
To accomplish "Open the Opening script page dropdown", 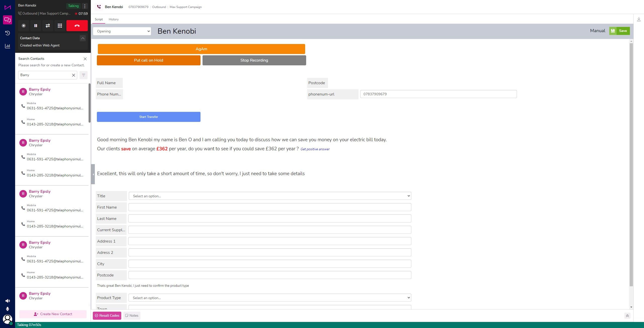I will click(x=122, y=31).
